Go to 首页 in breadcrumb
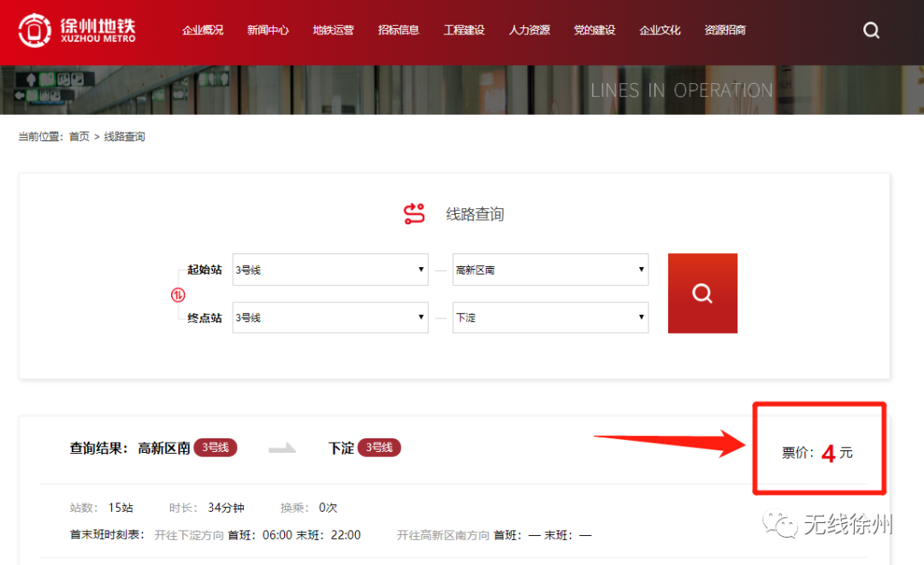 tap(80, 137)
